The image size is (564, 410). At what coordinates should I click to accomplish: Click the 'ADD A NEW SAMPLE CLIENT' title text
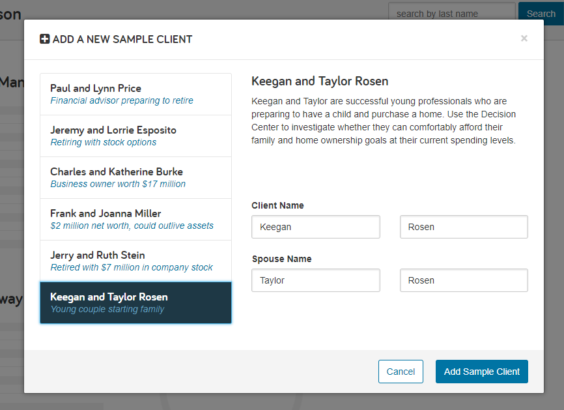pyautogui.click(x=122, y=39)
